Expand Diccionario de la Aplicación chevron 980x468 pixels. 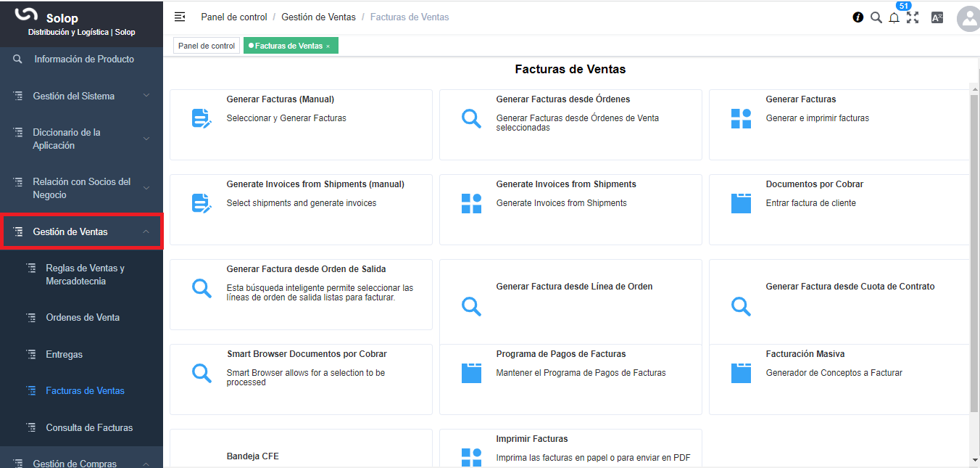(146, 139)
